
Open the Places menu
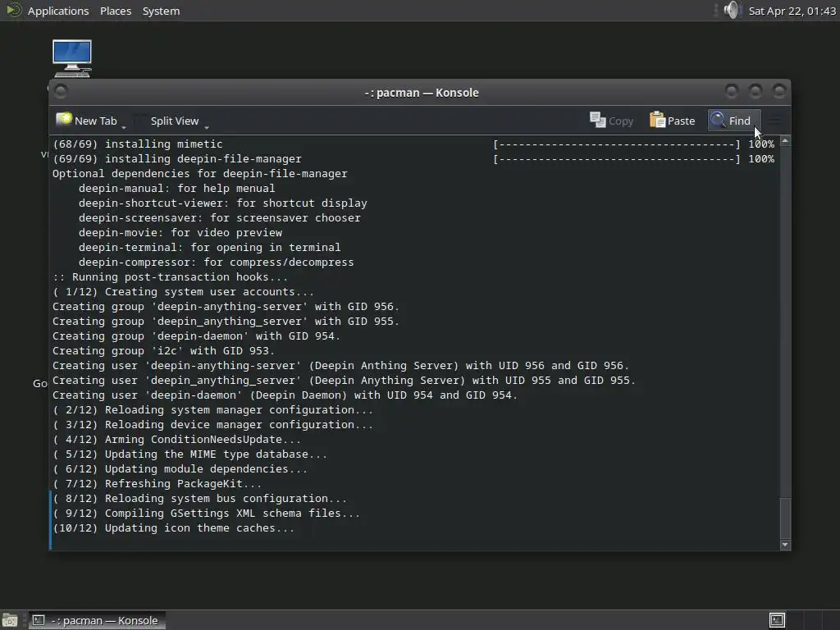(115, 11)
